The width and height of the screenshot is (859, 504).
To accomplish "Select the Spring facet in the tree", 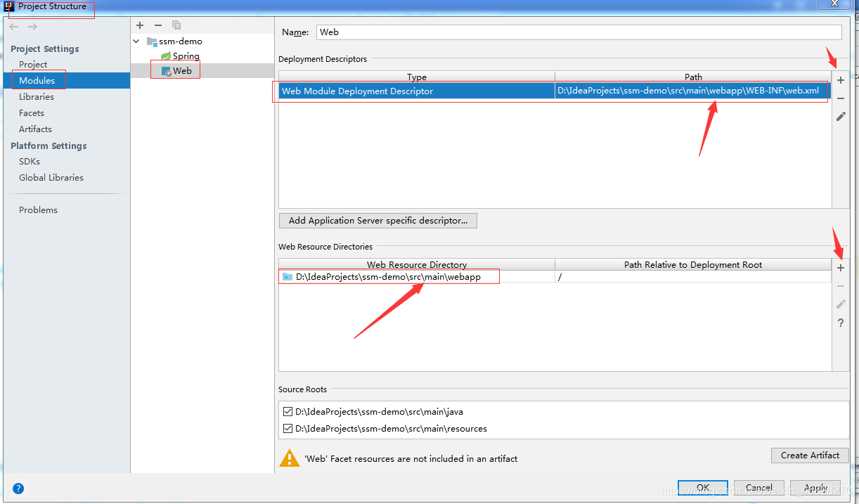I will click(185, 56).
